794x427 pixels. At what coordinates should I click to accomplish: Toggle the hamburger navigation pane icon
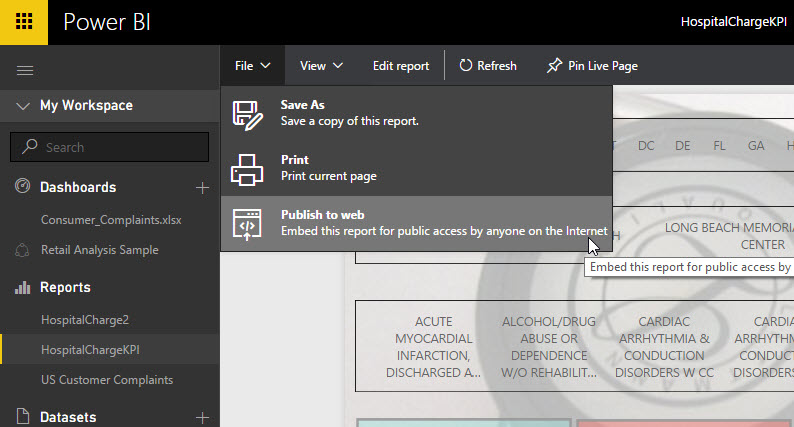(25, 70)
